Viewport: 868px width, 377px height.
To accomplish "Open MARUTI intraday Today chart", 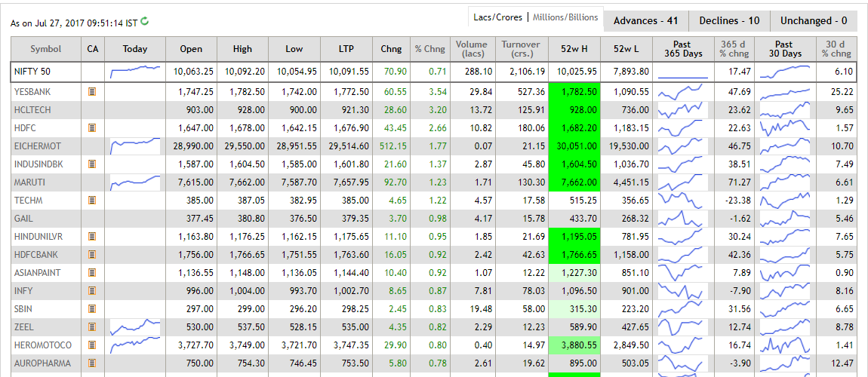I will click(135, 182).
